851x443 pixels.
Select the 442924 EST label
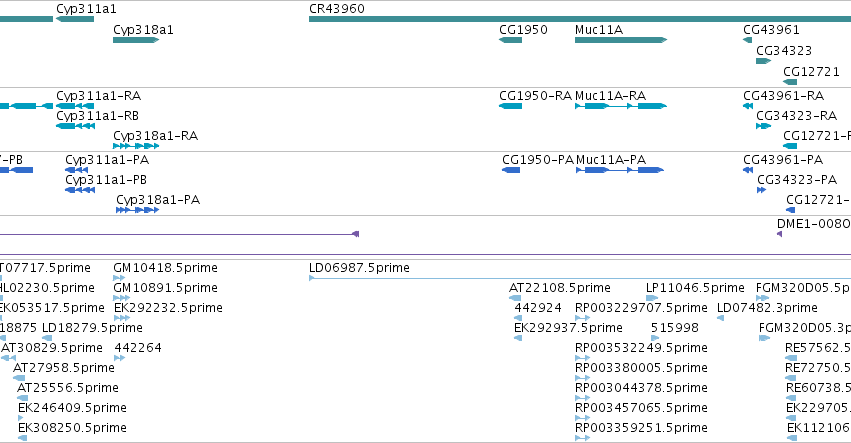pyautogui.click(x=538, y=308)
